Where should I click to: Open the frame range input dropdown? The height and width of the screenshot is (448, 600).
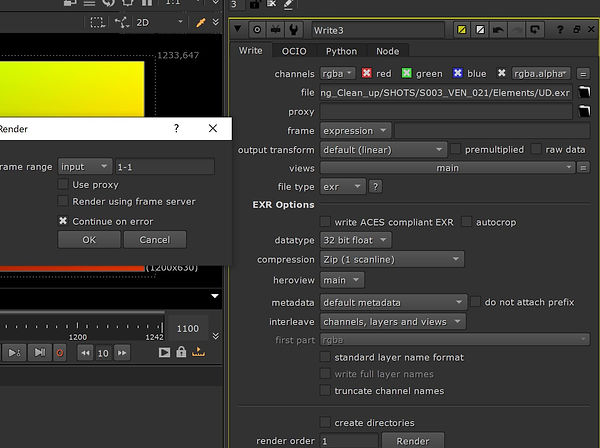point(85,166)
